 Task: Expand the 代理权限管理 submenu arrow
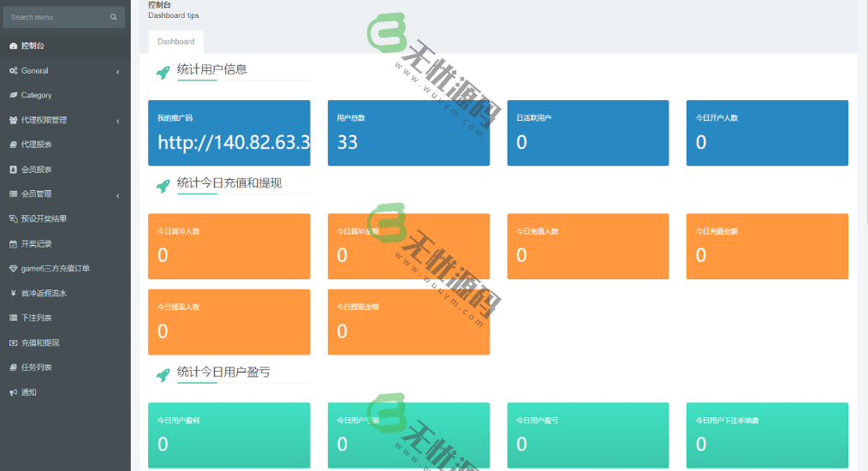click(x=117, y=121)
